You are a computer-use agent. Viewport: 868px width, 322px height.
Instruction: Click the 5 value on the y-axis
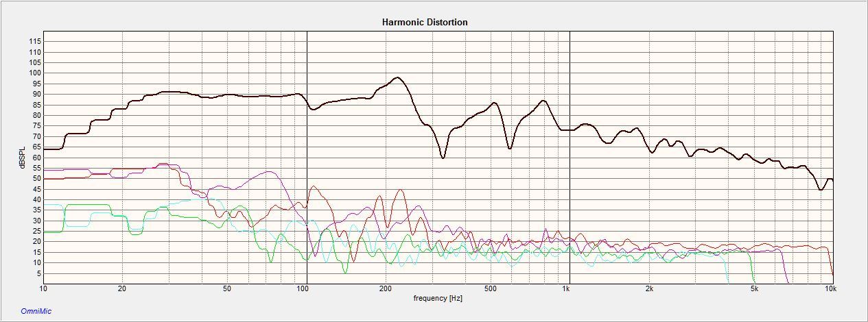[39, 273]
